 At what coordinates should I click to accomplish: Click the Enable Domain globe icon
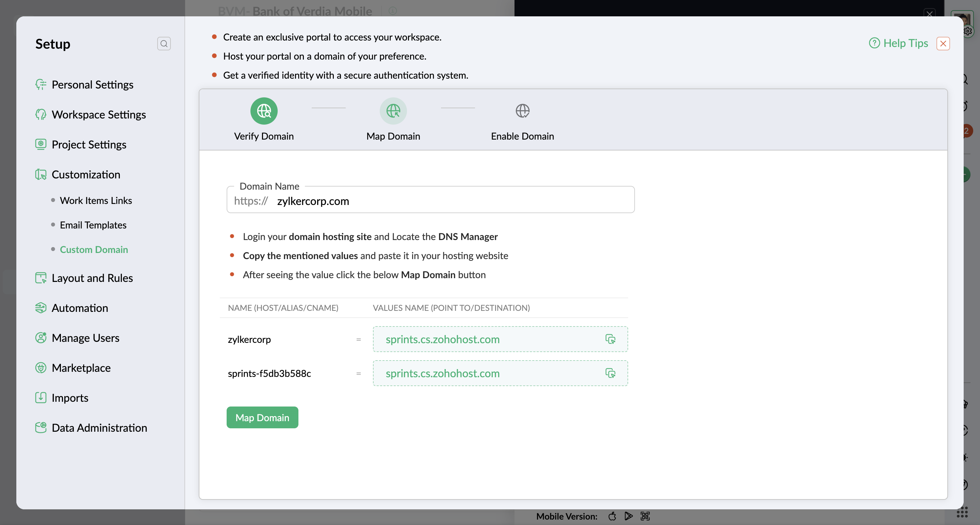pos(522,111)
